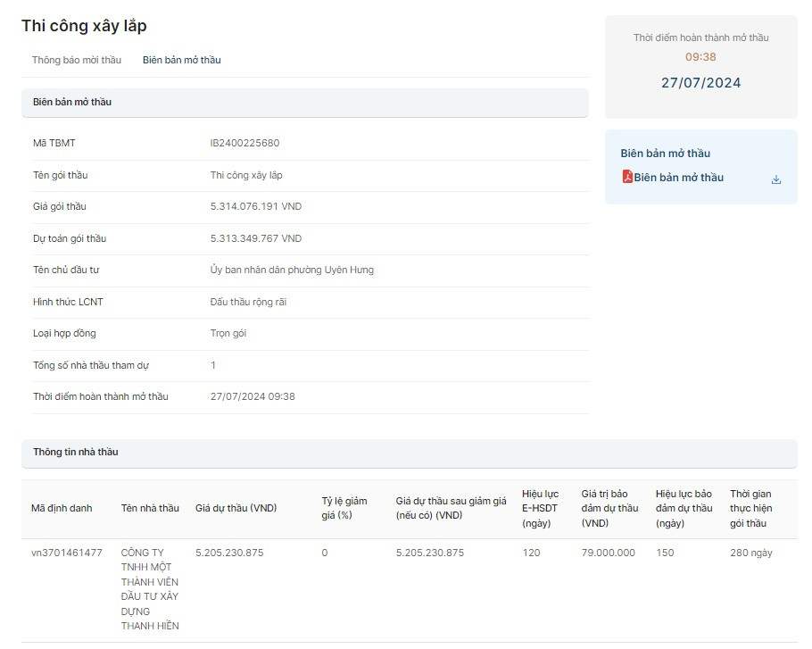Screen dimensions: 812x649
Task: Click the date 27/07/2024 in side card
Action: (x=700, y=83)
